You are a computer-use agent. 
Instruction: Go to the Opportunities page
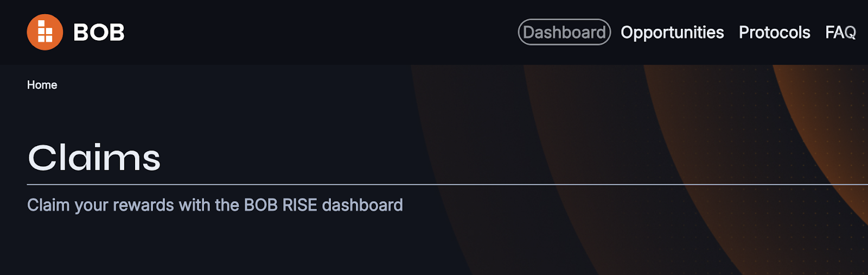point(672,33)
